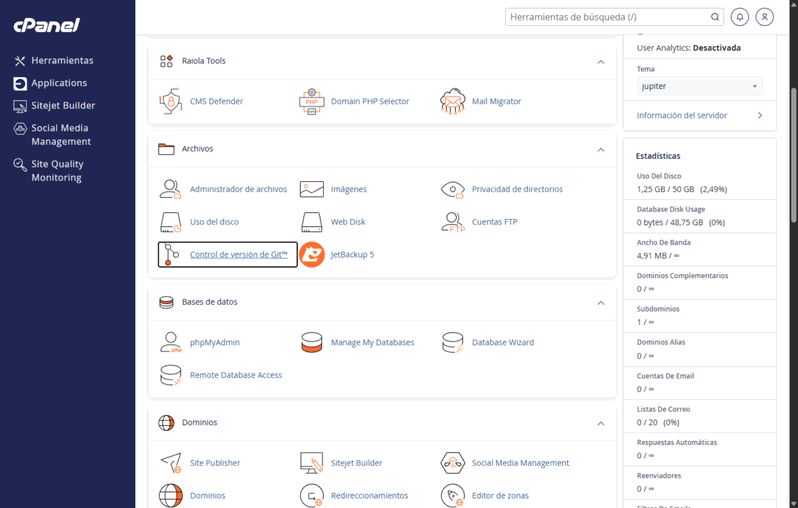Click the Listas De Correo value 0 / 20

[x=658, y=422]
